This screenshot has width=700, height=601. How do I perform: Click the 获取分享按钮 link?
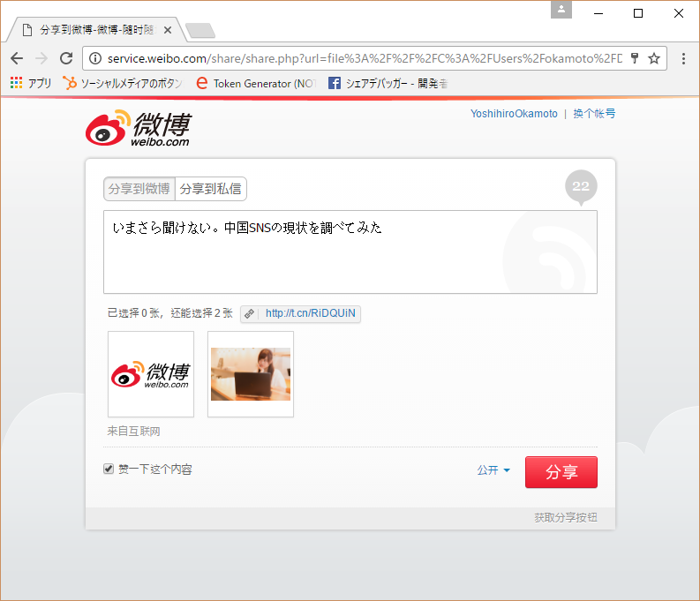coord(566,517)
